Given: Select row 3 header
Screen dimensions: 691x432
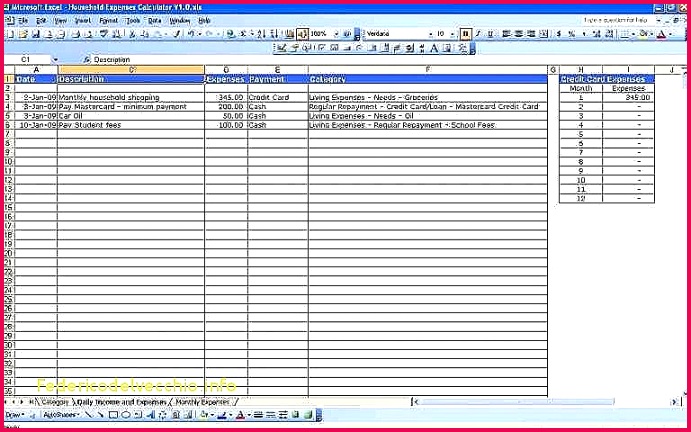Looking at the screenshot, I should point(9,97).
